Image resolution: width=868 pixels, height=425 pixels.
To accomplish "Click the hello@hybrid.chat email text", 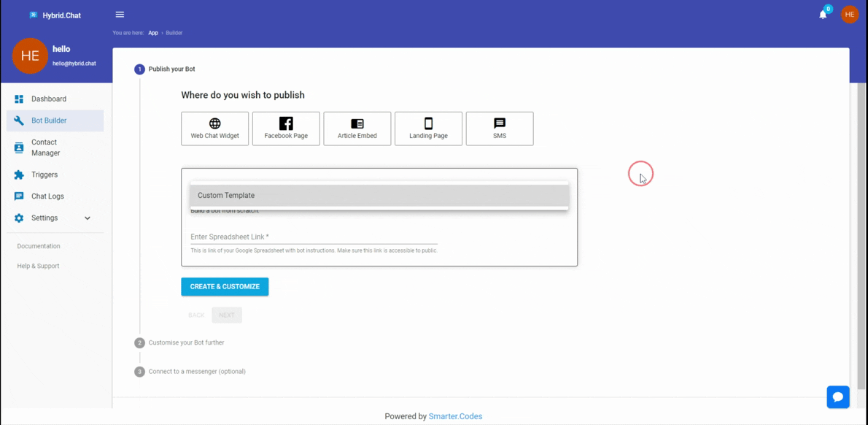I will click(74, 64).
